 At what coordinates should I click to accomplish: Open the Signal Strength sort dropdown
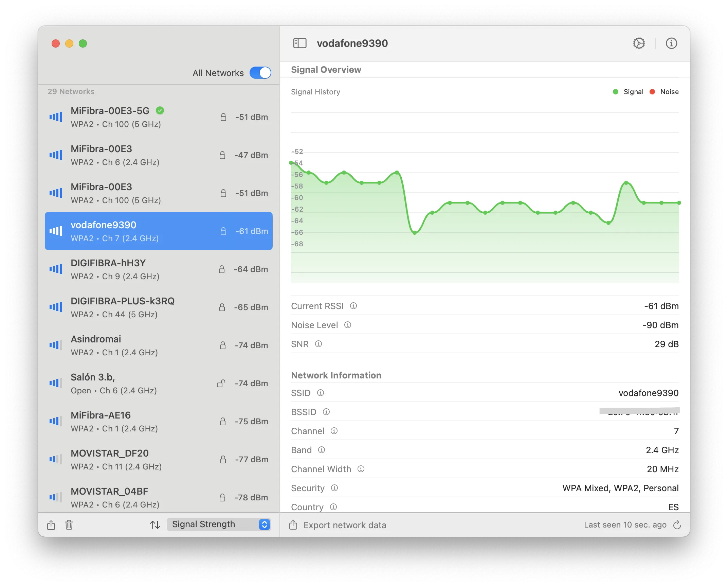pyautogui.click(x=219, y=524)
